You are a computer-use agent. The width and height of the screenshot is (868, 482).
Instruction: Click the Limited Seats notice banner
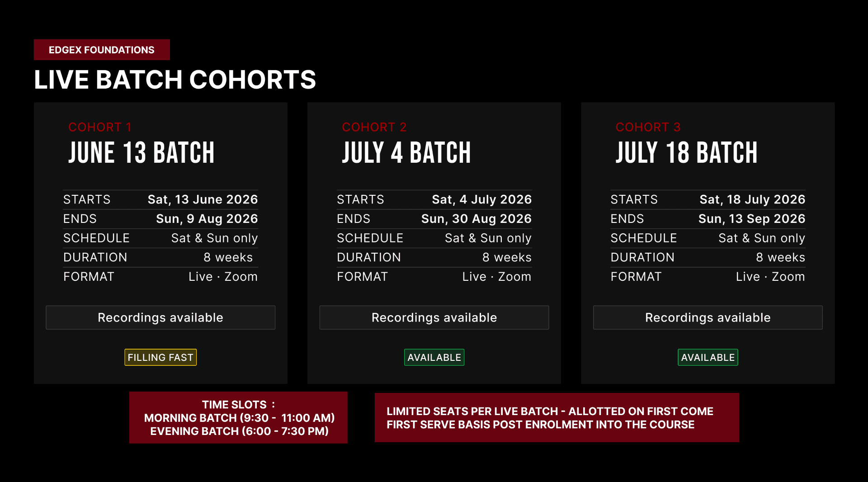pyautogui.click(x=557, y=417)
